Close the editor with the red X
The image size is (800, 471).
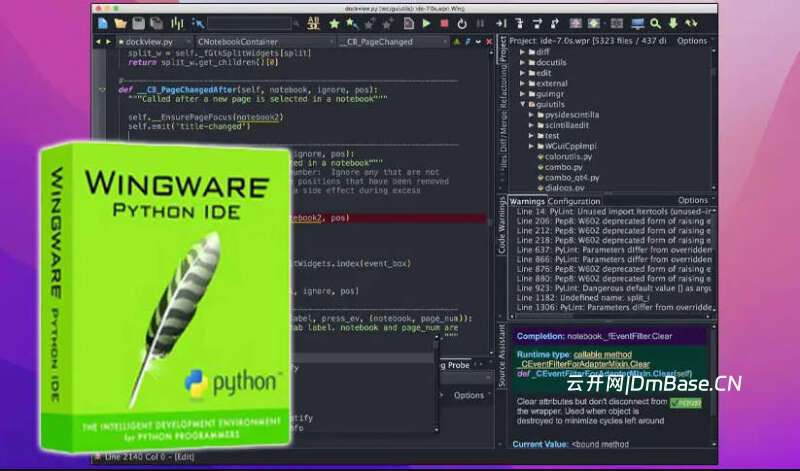point(489,42)
